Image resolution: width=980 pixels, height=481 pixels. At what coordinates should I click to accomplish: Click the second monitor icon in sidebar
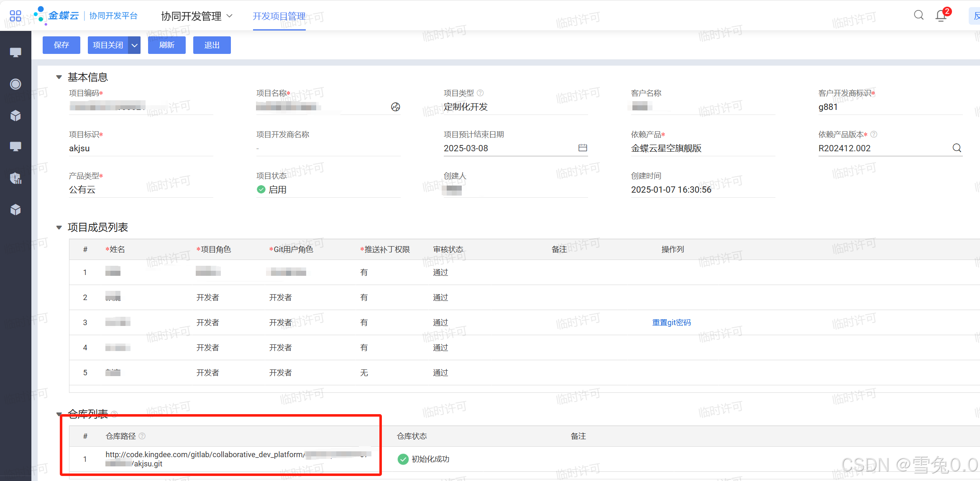click(15, 146)
